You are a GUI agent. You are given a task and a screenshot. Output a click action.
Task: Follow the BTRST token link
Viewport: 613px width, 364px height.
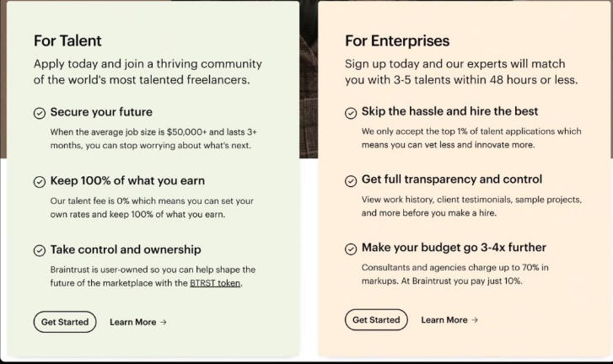pos(215,283)
